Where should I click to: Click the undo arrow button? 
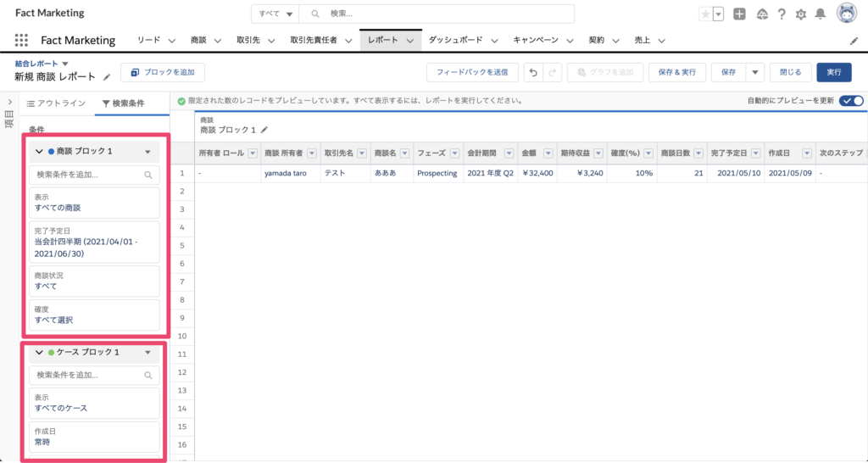pos(533,73)
